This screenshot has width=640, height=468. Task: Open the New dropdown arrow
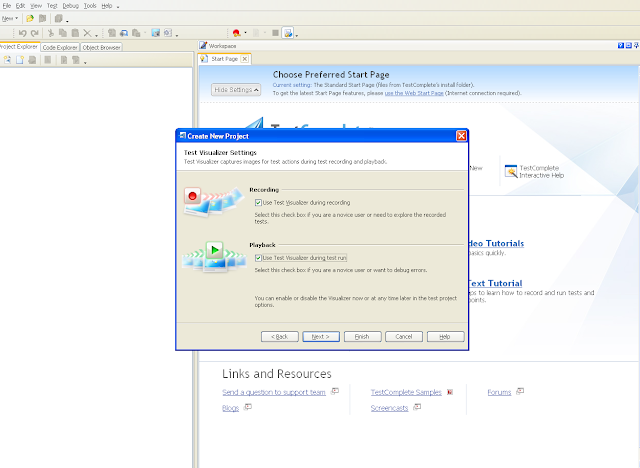(x=17, y=19)
